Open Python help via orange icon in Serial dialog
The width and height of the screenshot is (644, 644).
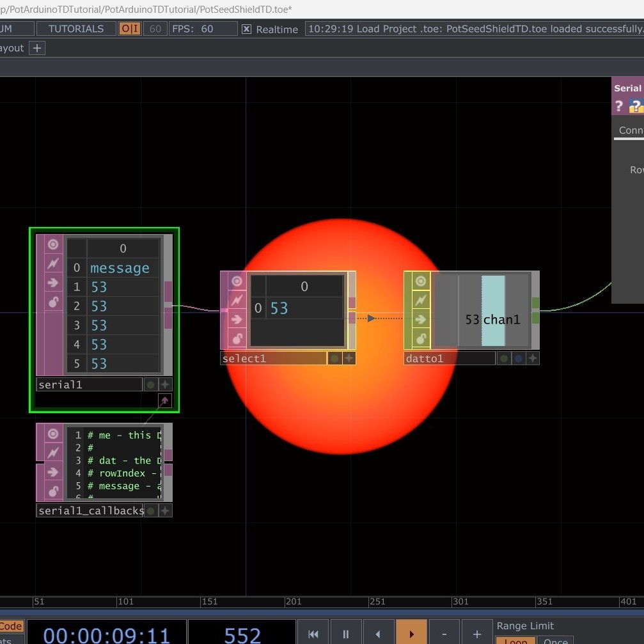point(636,106)
